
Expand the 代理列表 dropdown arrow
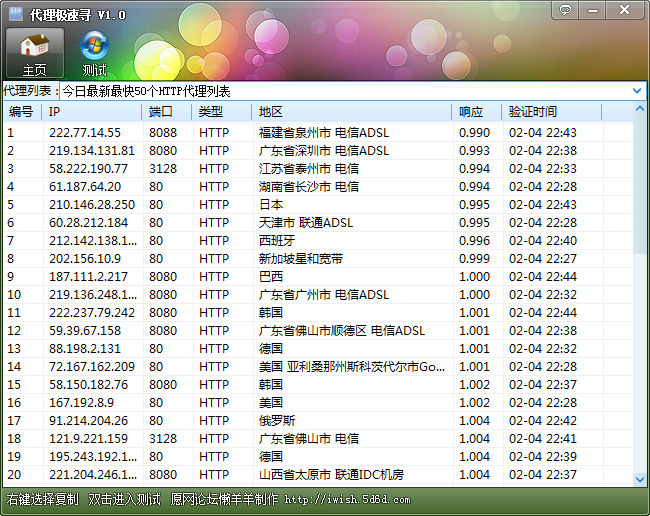tap(637, 91)
